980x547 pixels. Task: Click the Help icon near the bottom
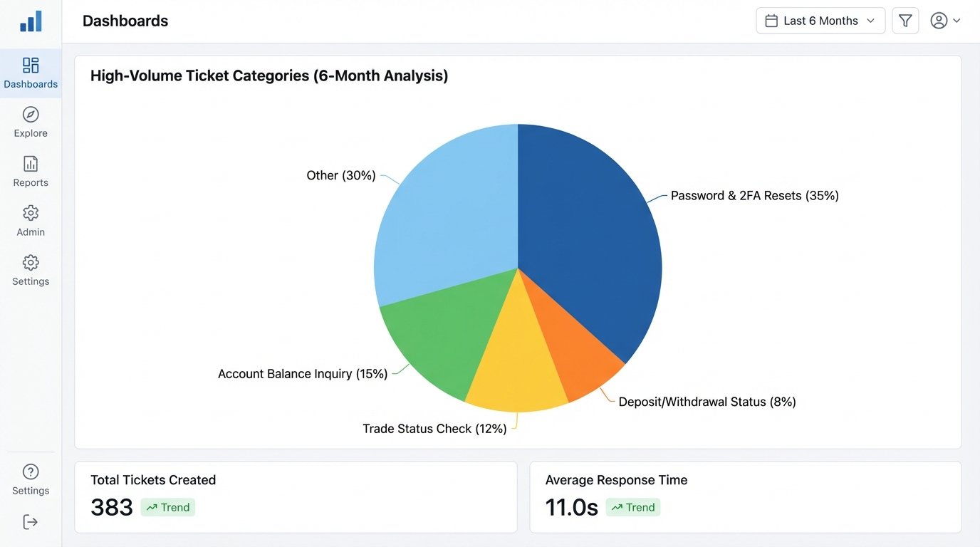[30, 471]
